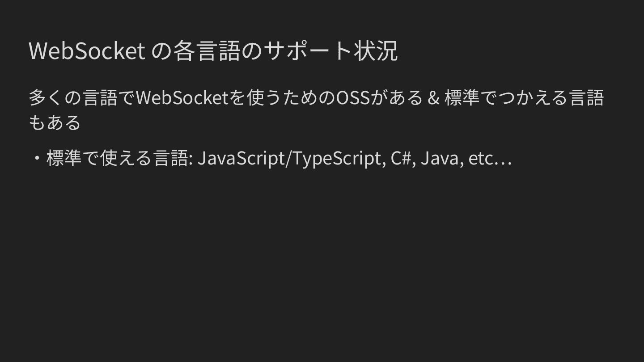The width and height of the screenshot is (644, 362).
Task: Click 各言語 in the slide title
Action: (x=206, y=51)
